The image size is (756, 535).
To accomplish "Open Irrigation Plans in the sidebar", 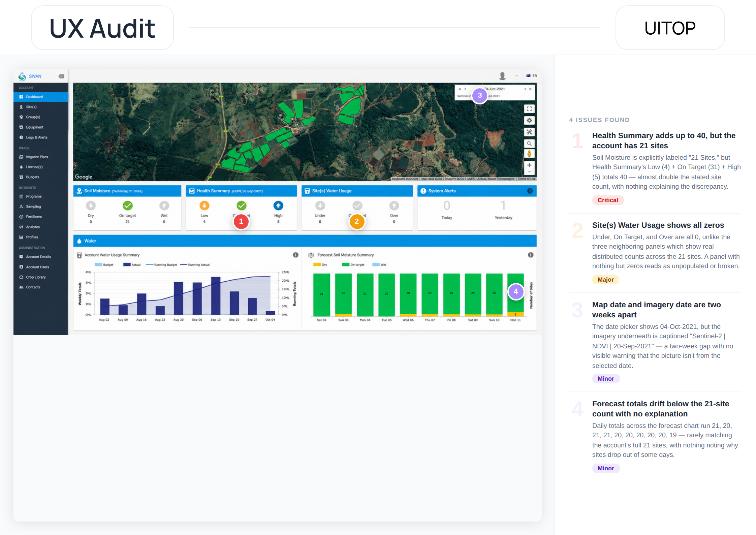I will coord(37,157).
